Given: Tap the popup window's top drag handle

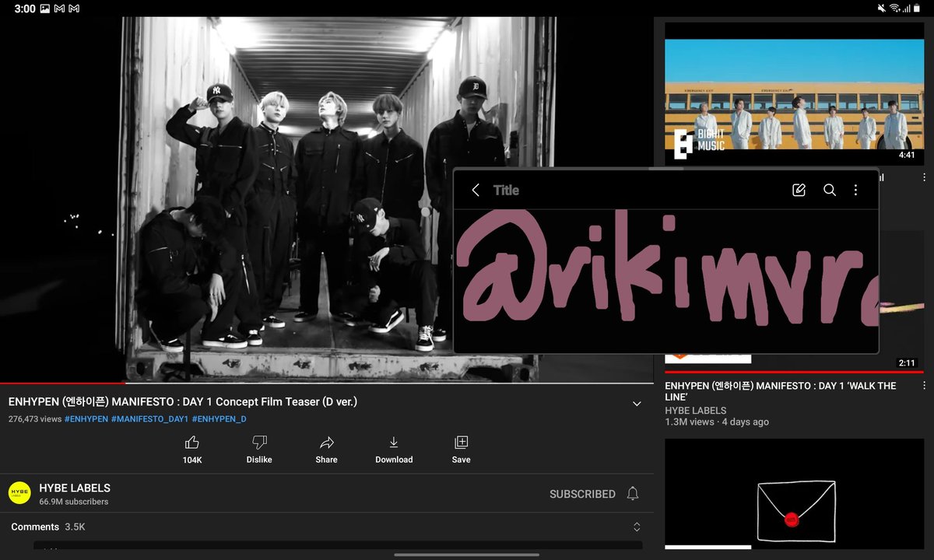Looking at the screenshot, I should coord(665,169).
